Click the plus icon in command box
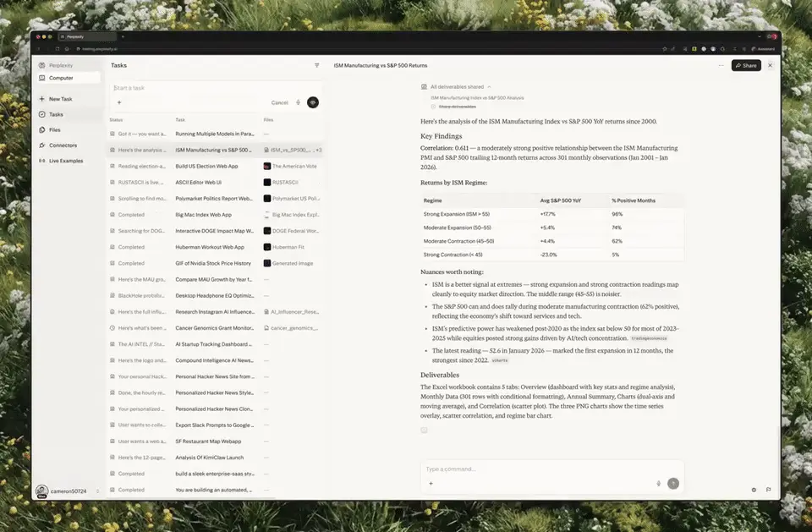This screenshot has height=532, width=812. (x=431, y=483)
